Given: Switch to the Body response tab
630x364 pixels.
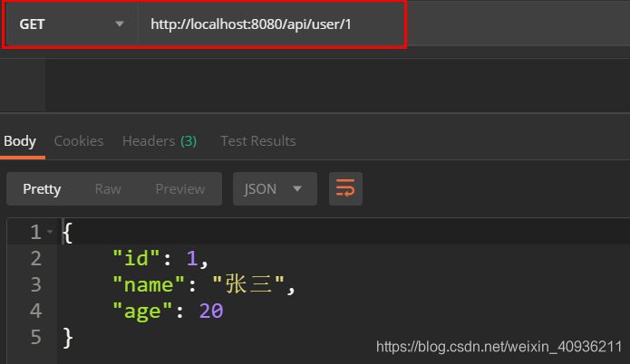Looking at the screenshot, I should point(20,141).
